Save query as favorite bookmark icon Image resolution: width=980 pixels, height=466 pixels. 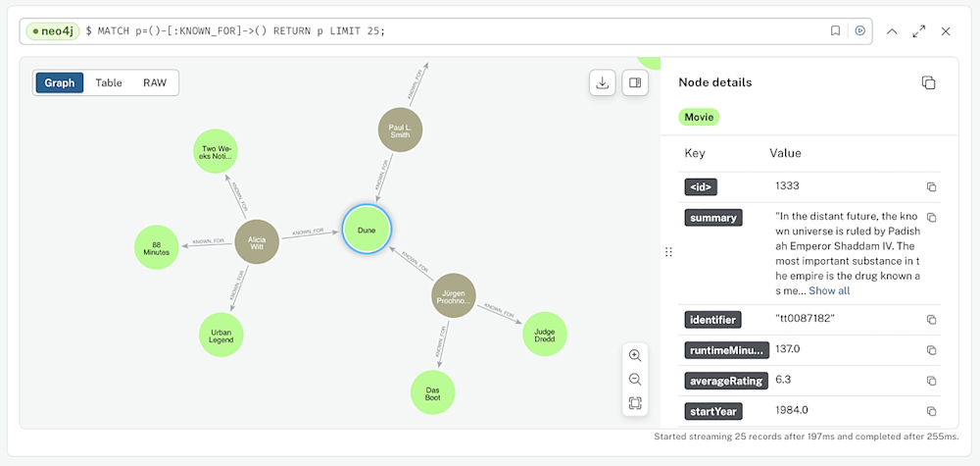coord(835,30)
